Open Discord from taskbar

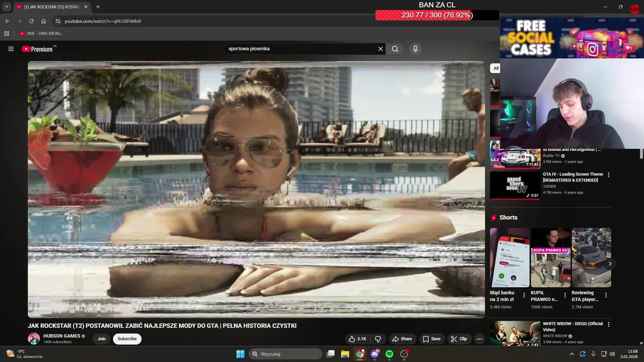(x=375, y=354)
